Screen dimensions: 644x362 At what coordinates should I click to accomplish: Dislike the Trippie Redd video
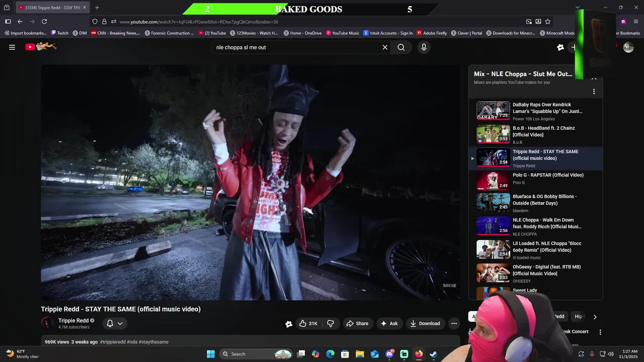331,323
